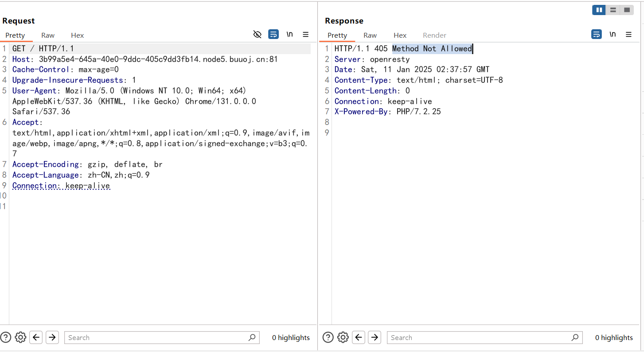Switch the Response view to the Raw tab

370,35
